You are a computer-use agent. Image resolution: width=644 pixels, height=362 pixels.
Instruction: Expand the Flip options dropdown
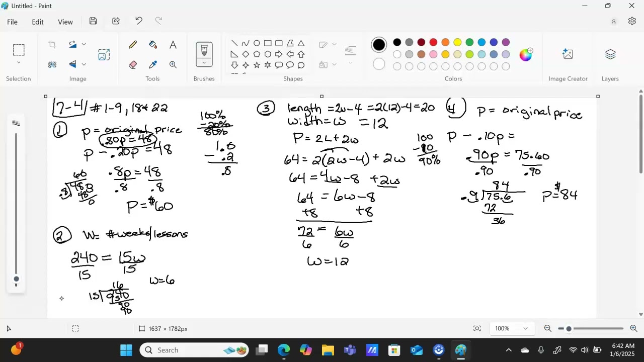[x=84, y=64]
